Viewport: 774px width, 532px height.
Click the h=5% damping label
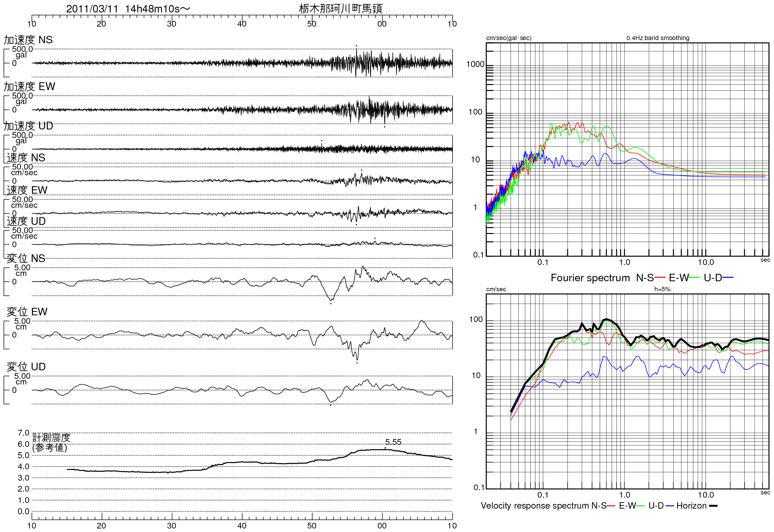(x=662, y=289)
